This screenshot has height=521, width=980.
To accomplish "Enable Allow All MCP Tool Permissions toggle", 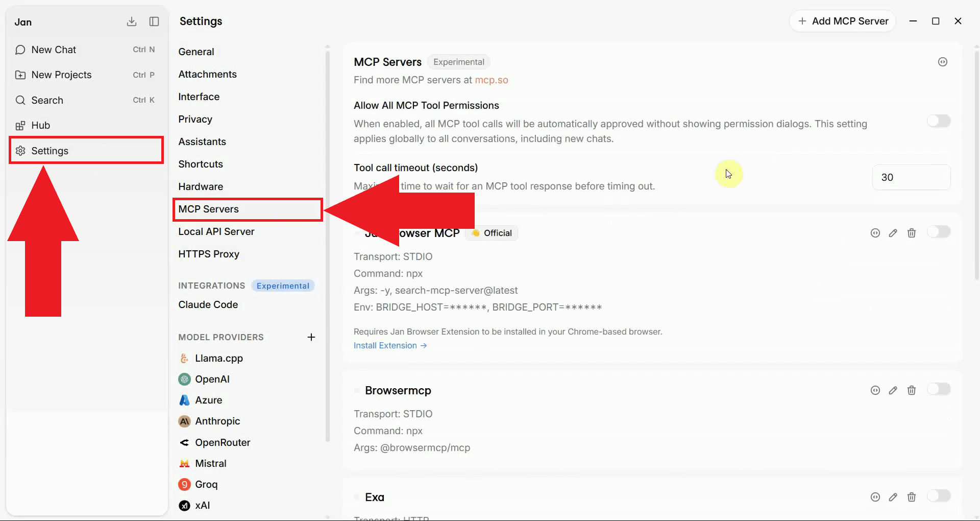I will (x=939, y=121).
